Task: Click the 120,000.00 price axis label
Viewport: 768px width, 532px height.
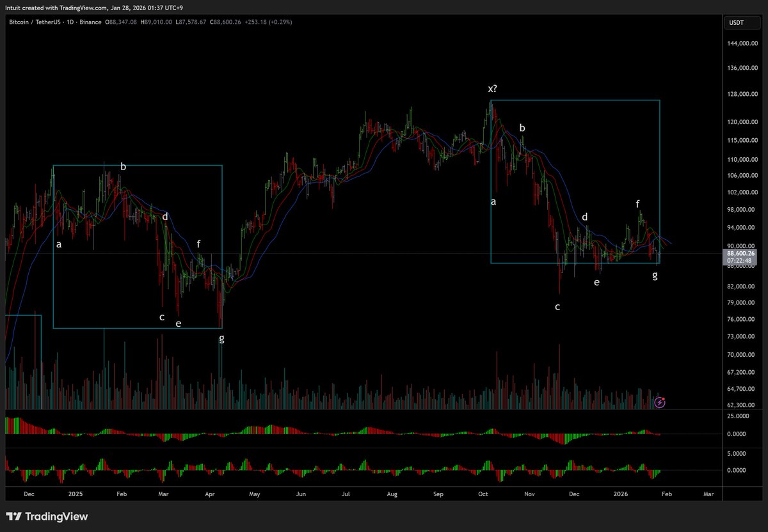Action: (742, 122)
